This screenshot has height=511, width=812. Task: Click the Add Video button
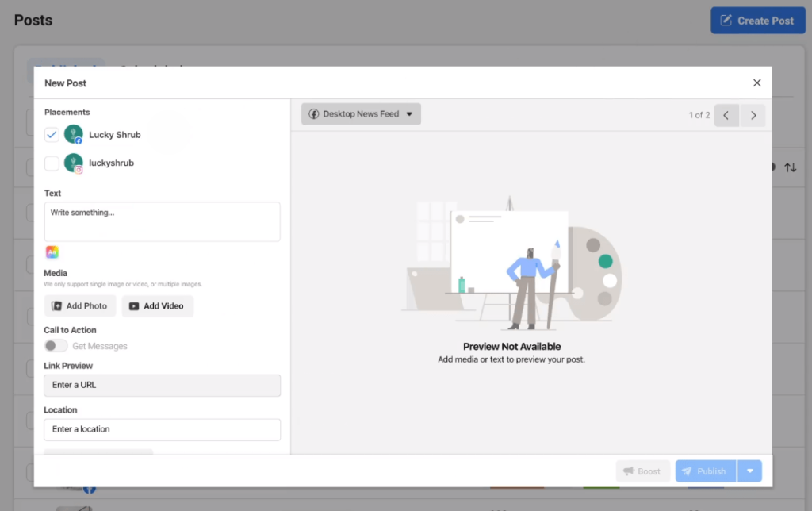(x=158, y=306)
